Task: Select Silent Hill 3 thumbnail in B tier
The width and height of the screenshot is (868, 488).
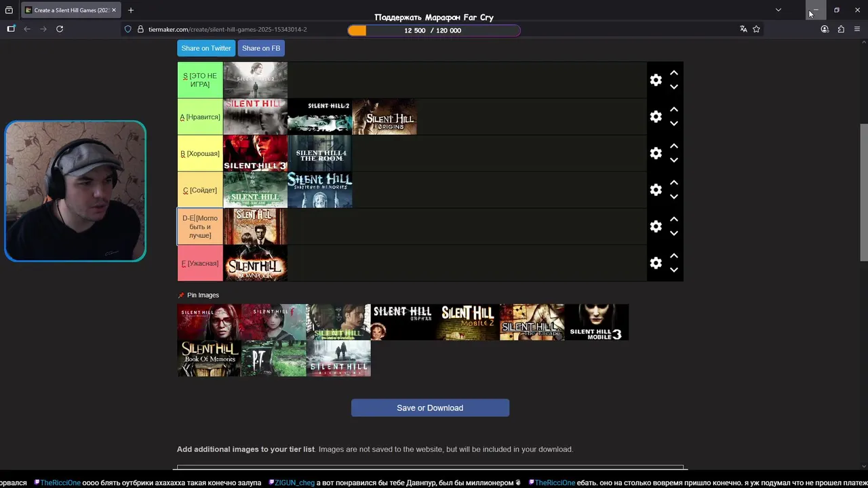Action: point(255,153)
